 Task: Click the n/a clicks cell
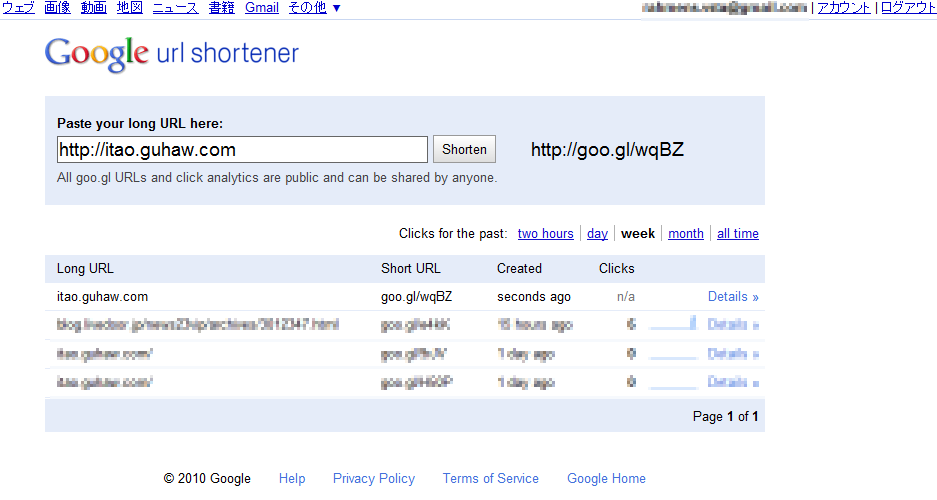pyautogui.click(x=626, y=297)
